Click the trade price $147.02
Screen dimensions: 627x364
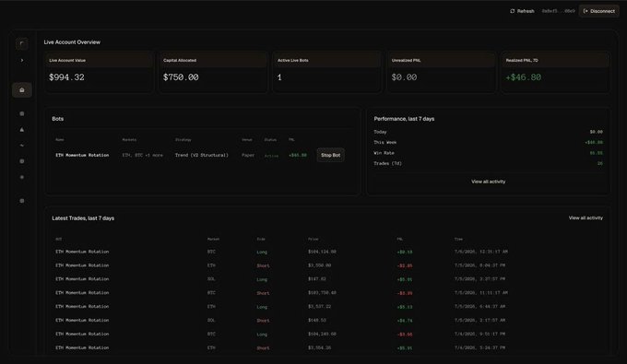316,279
